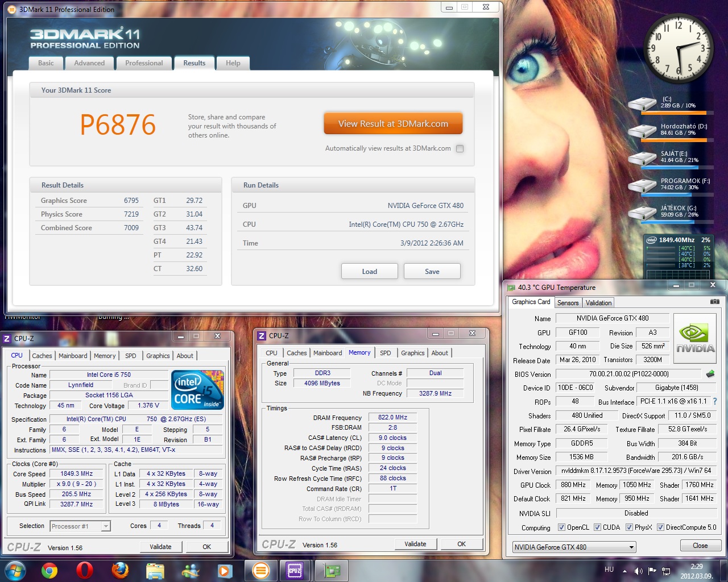
Task: Open the Professional tab in 3DMark
Action: pos(144,63)
